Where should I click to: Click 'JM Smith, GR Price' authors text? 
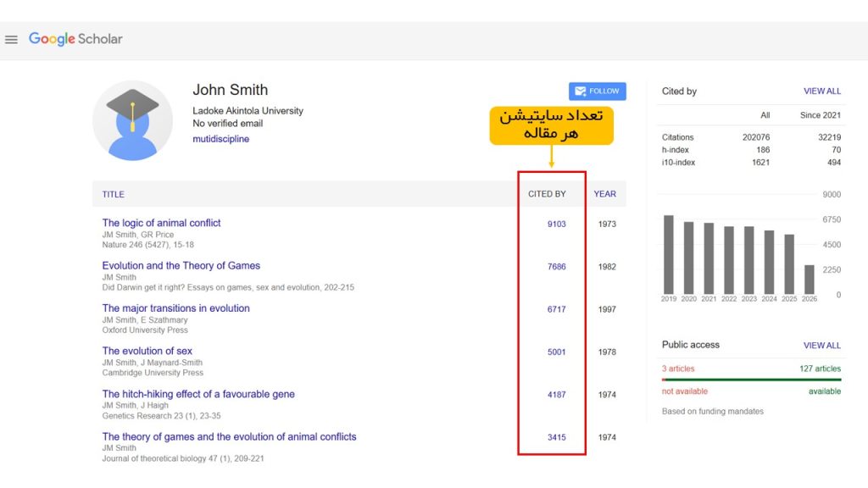point(138,235)
